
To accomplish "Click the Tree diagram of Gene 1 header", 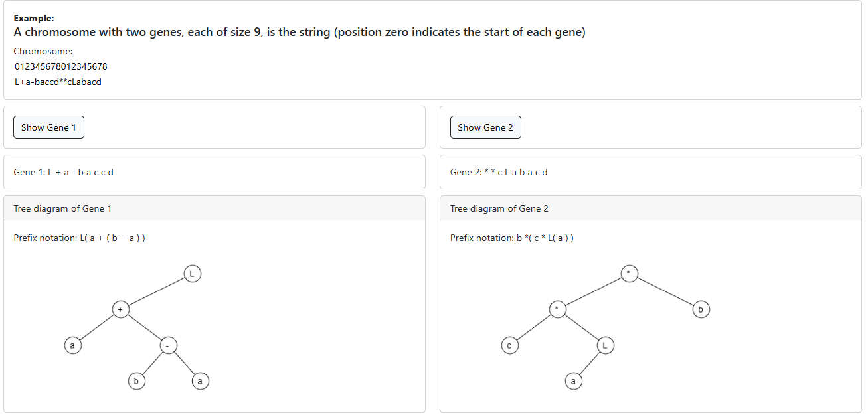I will click(x=62, y=208).
